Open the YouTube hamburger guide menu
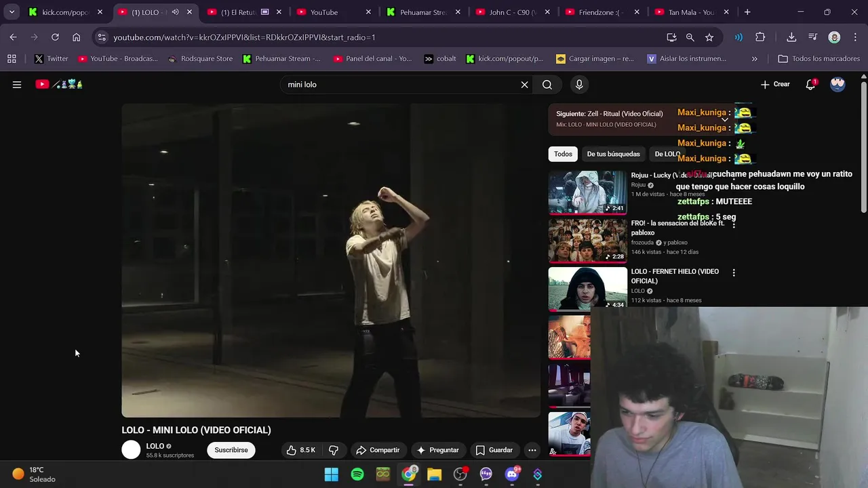Image resolution: width=868 pixels, height=488 pixels. pos(17,85)
